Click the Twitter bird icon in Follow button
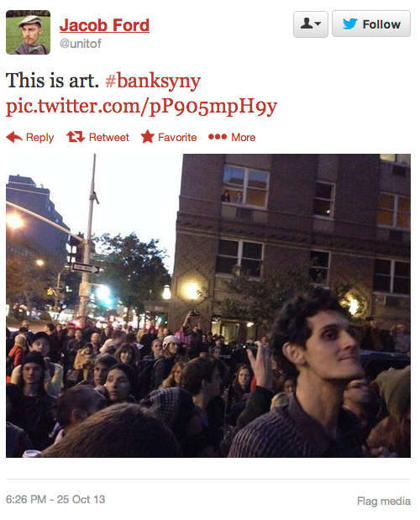 pyautogui.click(x=349, y=24)
